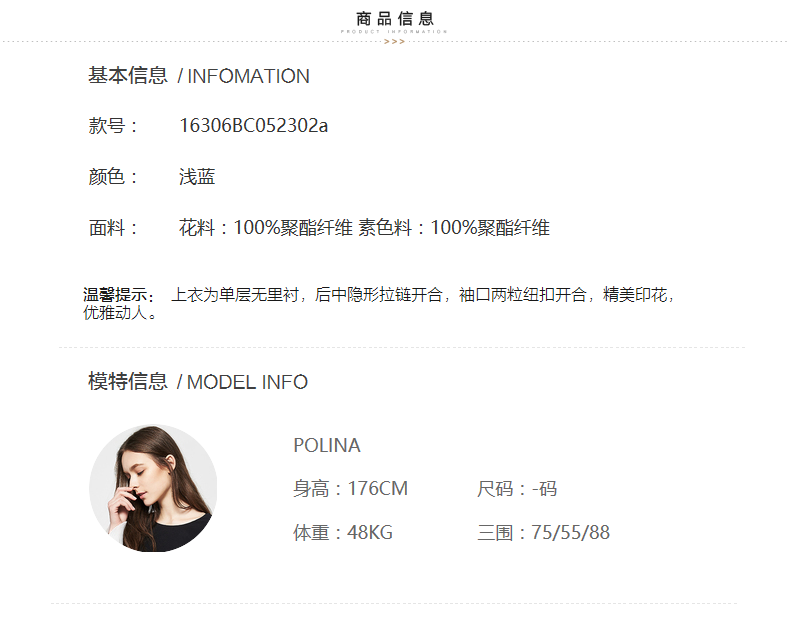The width and height of the screenshot is (790, 621).
Task: Click the height 身高:176CM text
Action: pyautogui.click(x=351, y=489)
